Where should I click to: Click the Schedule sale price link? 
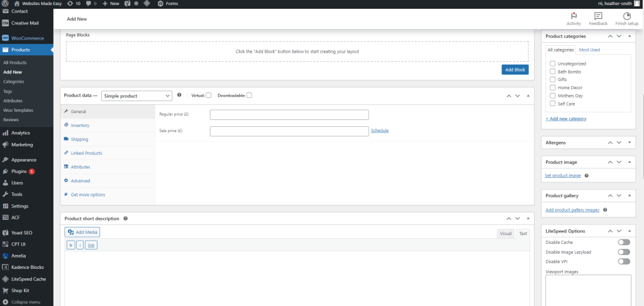click(380, 131)
